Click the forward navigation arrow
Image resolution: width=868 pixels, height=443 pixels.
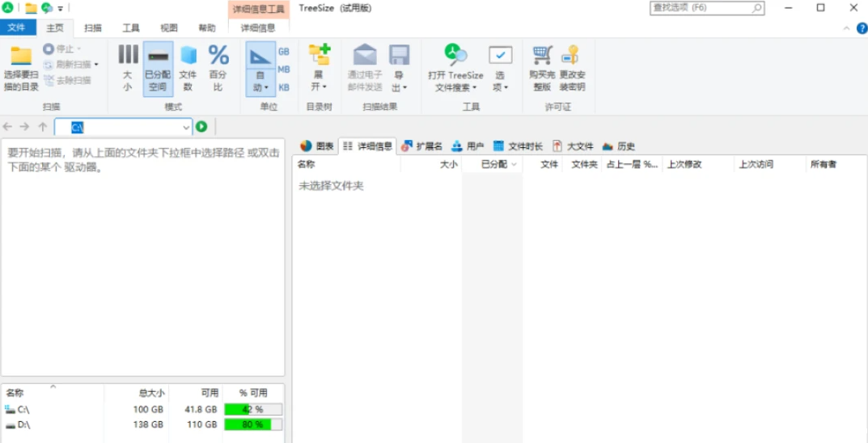24,127
